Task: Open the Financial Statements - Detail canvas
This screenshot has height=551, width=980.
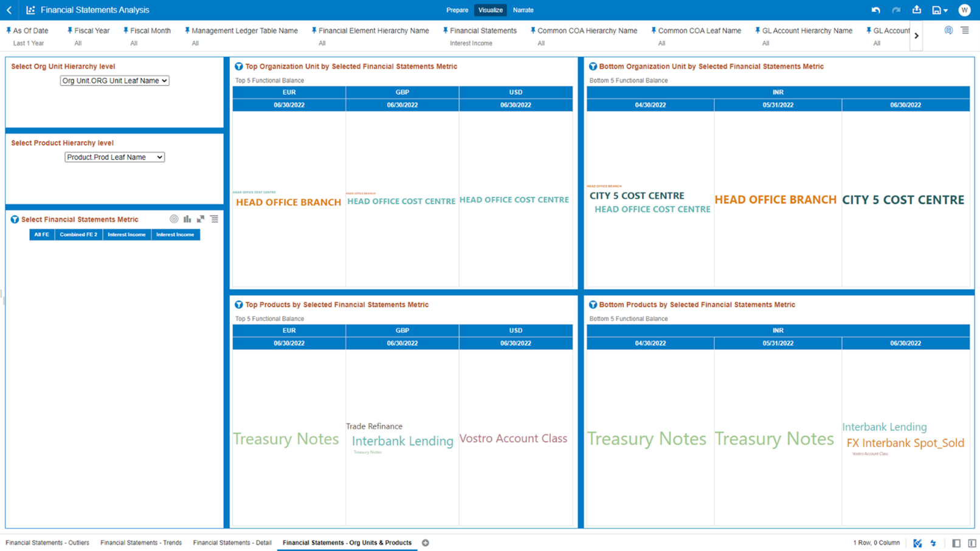Action: (x=232, y=542)
